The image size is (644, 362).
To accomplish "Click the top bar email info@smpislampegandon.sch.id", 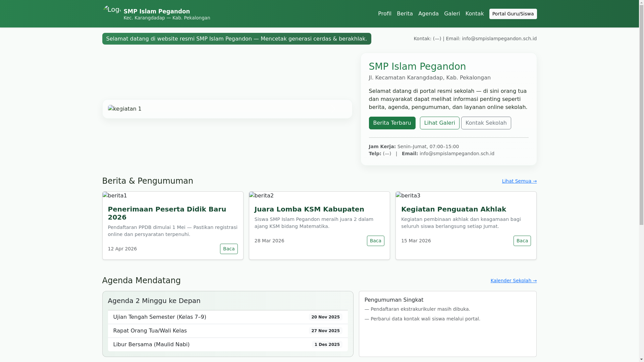I will tap(499, 39).
